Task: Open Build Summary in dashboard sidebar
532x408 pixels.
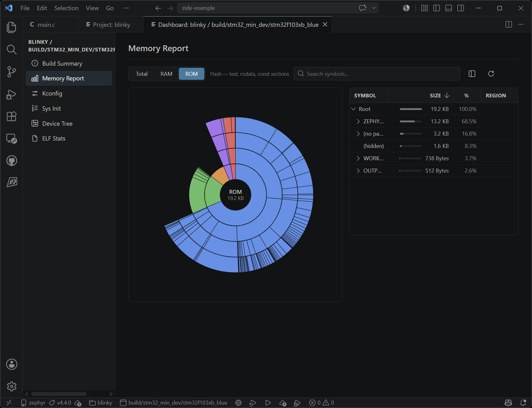Action: (69, 63)
